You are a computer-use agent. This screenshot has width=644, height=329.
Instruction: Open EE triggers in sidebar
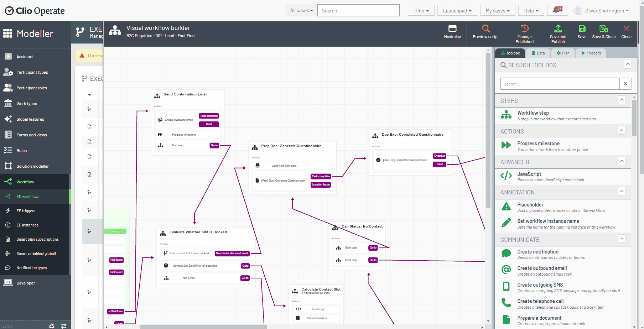pos(26,211)
